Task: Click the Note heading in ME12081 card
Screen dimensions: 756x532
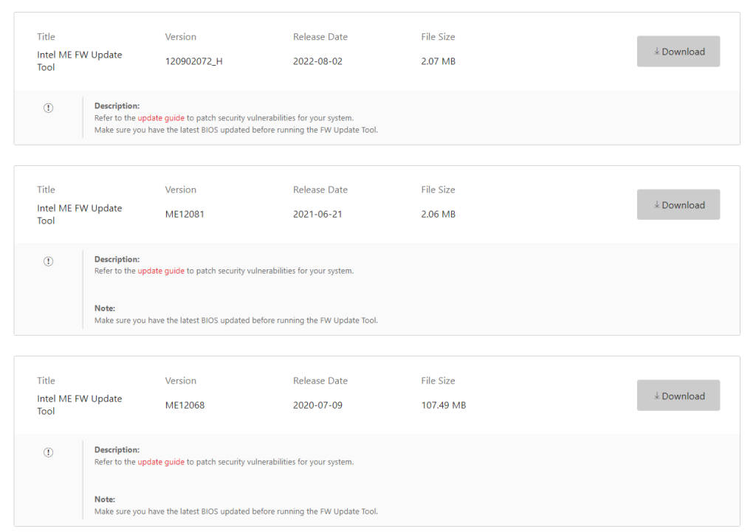Action: (x=105, y=308)
